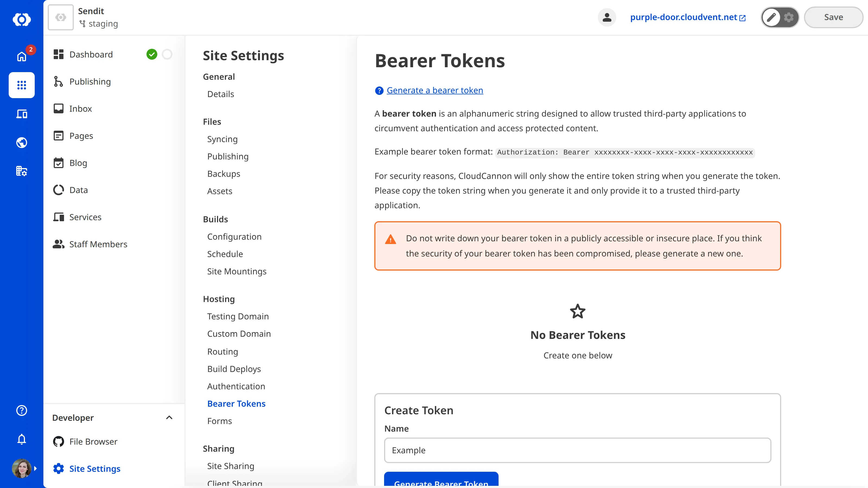The height and width of the screenshot is (488, 868).
Task: Open Custom Domain settings
Action: (x=239, y=334)
